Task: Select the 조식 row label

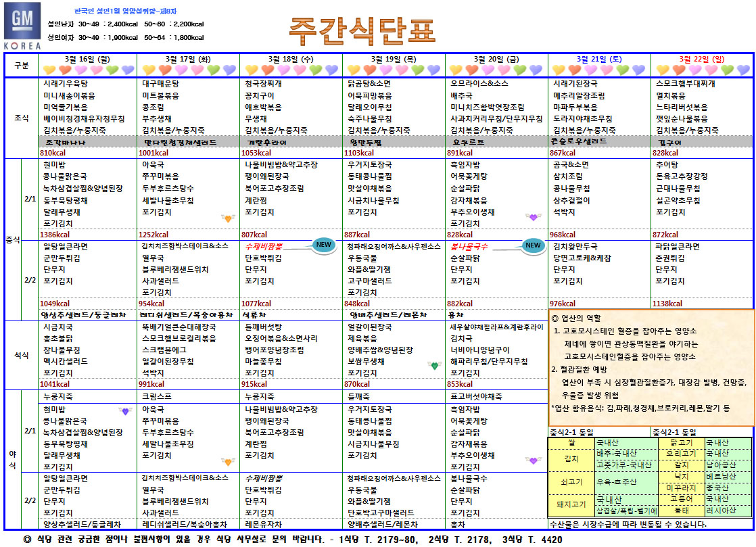Action: (22, 118)
